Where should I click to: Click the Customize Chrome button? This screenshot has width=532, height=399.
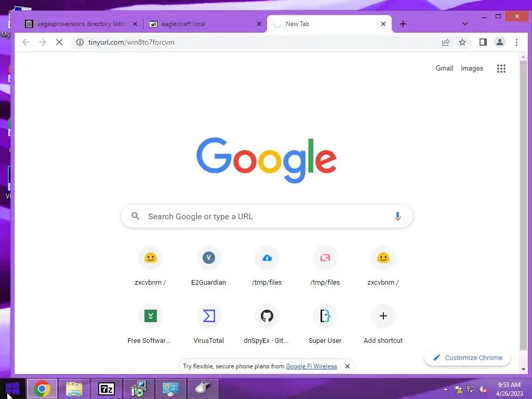pos(468,357)
